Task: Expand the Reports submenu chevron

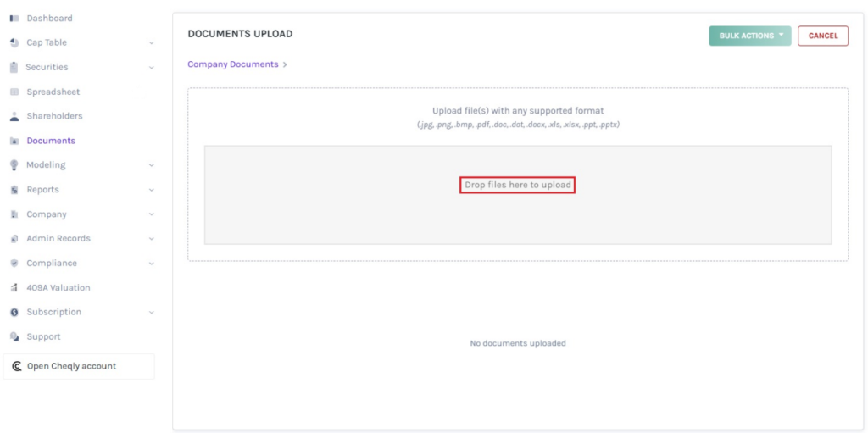Action: coord(151,190)
